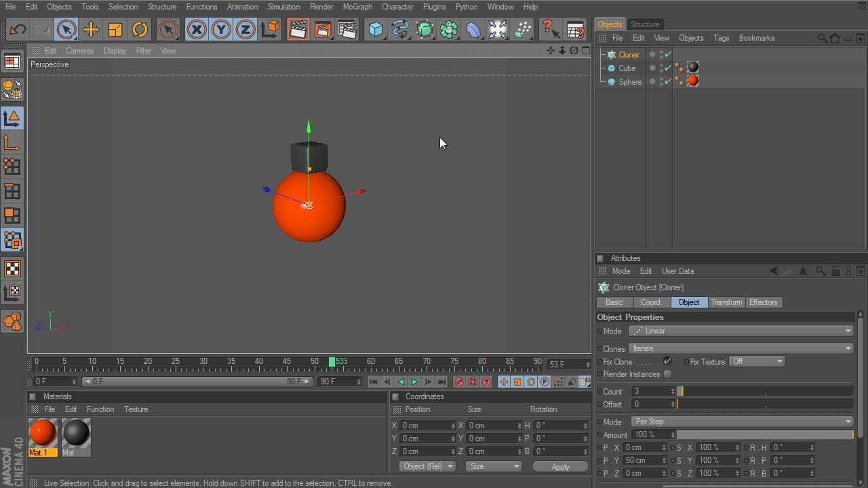Image resolution: width=868 pixels, height=488 pixels.
Task: Select the Move tool in toolbar
Action: (x=91, y=30)
